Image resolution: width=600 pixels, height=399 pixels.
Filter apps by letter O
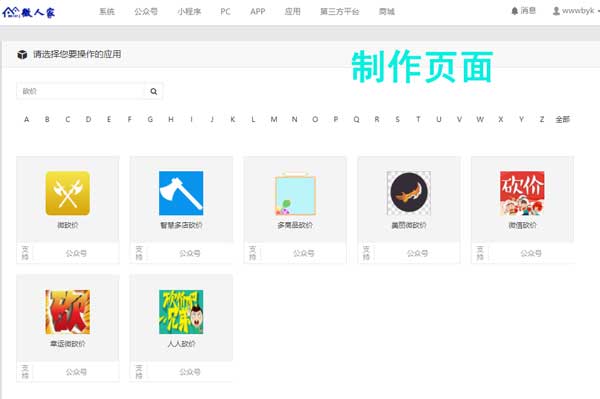[315, 119]
